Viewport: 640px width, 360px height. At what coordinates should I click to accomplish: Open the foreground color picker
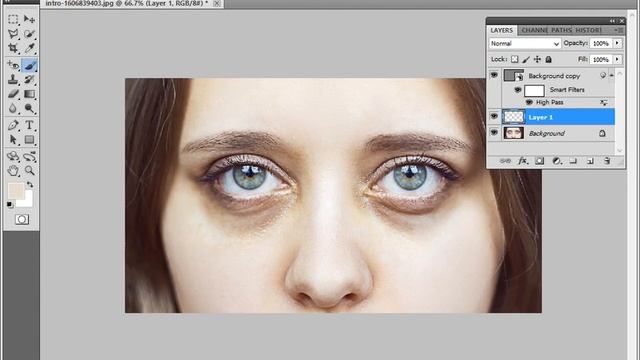pyautogui.click(x=16, y=191)
